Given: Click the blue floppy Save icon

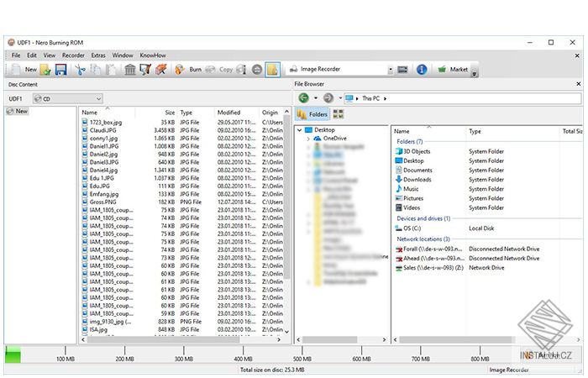Looking at the screenshot, I should [60, 70].
